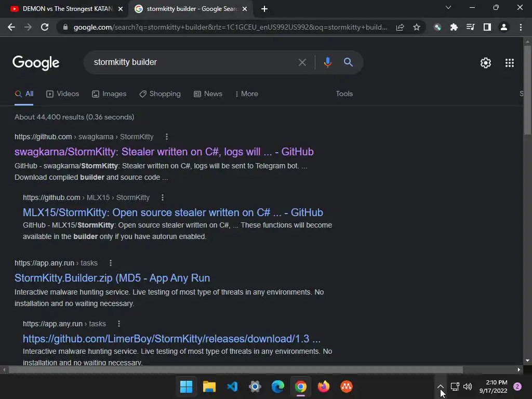532x399 pixels.
Task: Switch to Images results
Action: 109,94
